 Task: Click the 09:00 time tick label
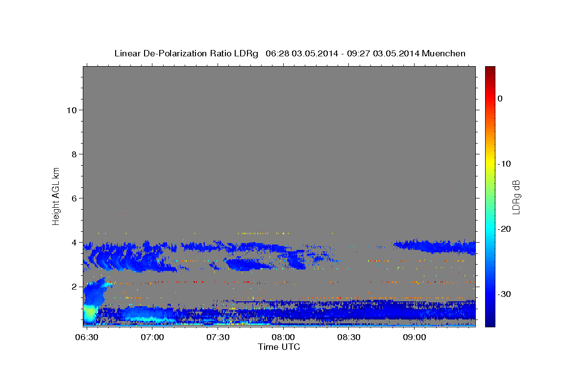coord(414,338)
